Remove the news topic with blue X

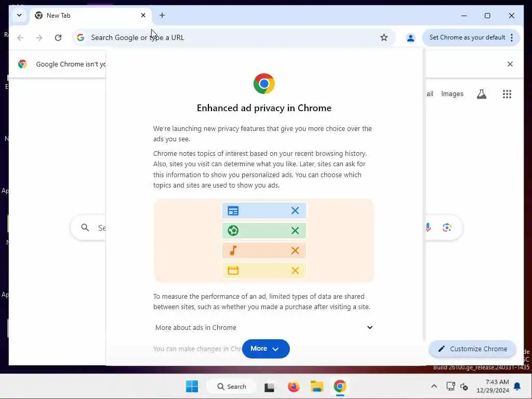tap(295, 211)
